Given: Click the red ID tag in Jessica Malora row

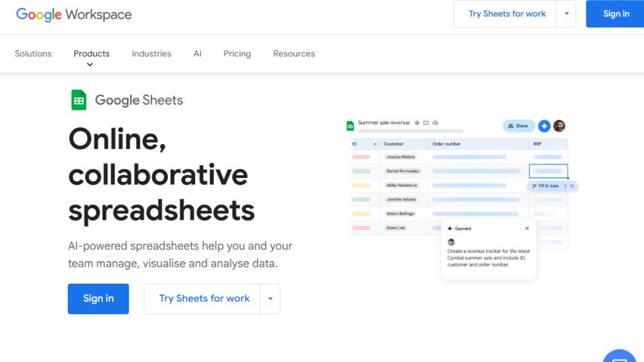Looking at the screenshot, I should (x=361, y=157).
